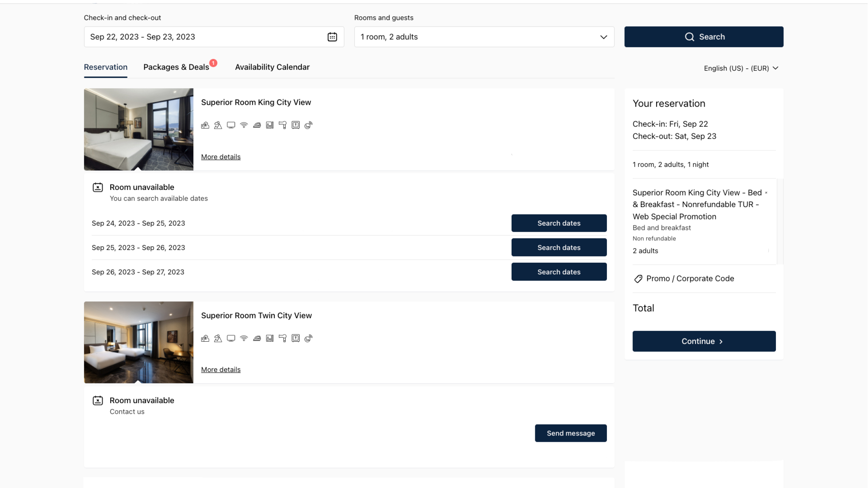The image size is (868, 488).
Task: Click Twin room iron amenity icon
Action: click(257, 338)
